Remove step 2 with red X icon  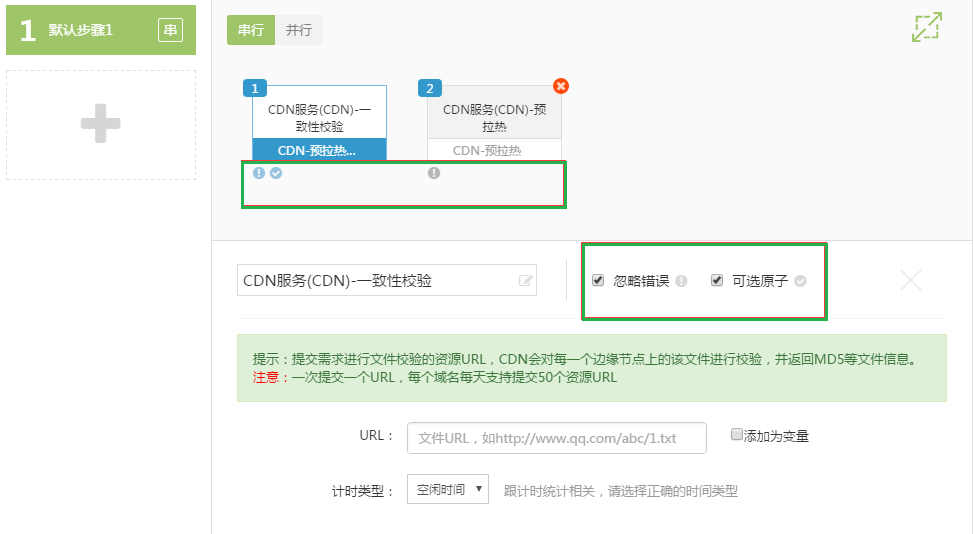click(561, 86)
